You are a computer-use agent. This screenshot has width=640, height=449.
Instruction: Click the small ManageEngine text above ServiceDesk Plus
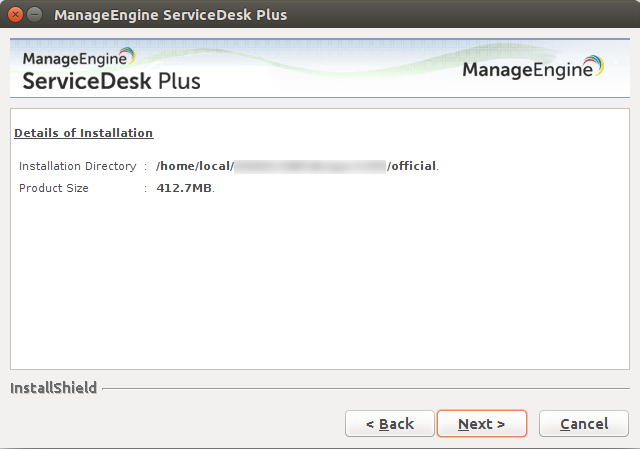[70, 59]
